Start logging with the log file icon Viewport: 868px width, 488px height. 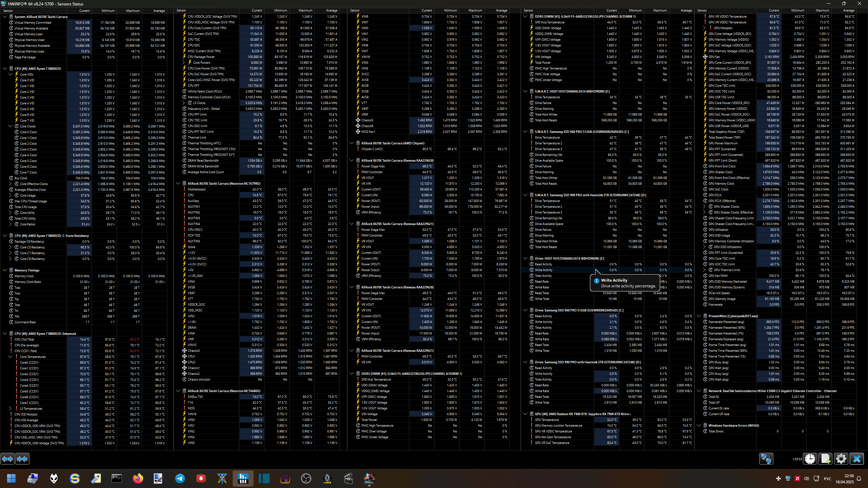point(825,459)
